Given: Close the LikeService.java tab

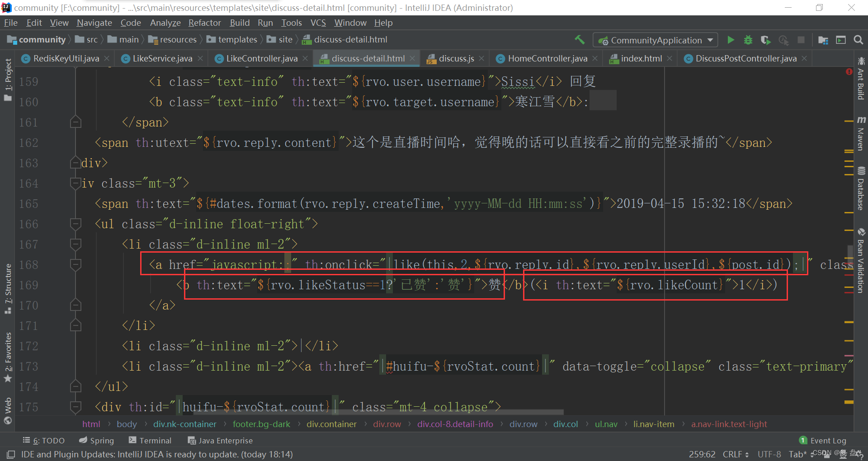Looking at the screenshot, I should tap(200, 58).
